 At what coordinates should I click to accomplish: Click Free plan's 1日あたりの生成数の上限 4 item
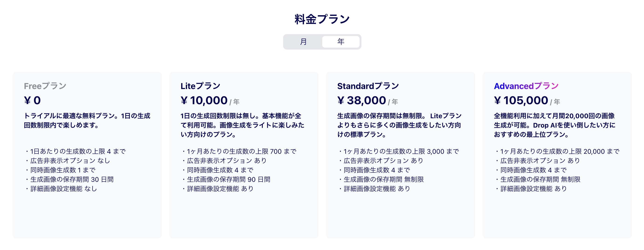coord(75,151)
